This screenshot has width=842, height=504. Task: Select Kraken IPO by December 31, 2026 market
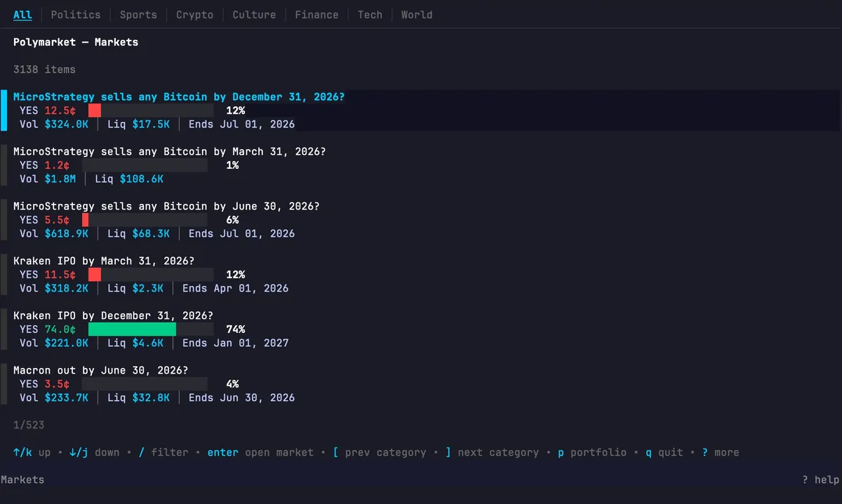point(113,315)
